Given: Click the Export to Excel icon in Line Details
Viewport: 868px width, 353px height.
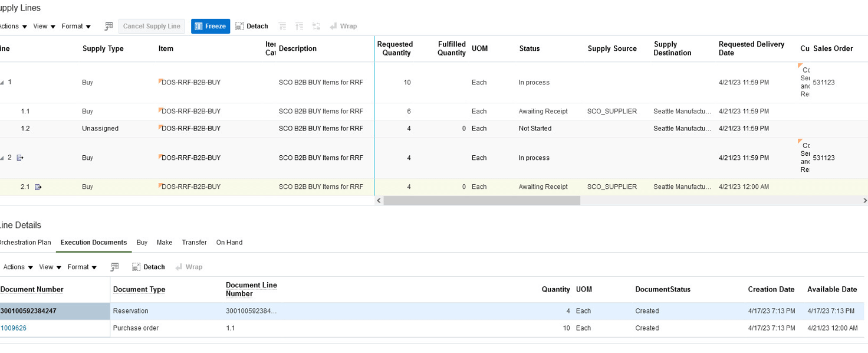Looking at the screenshot, I should click(x=114, y=267).
